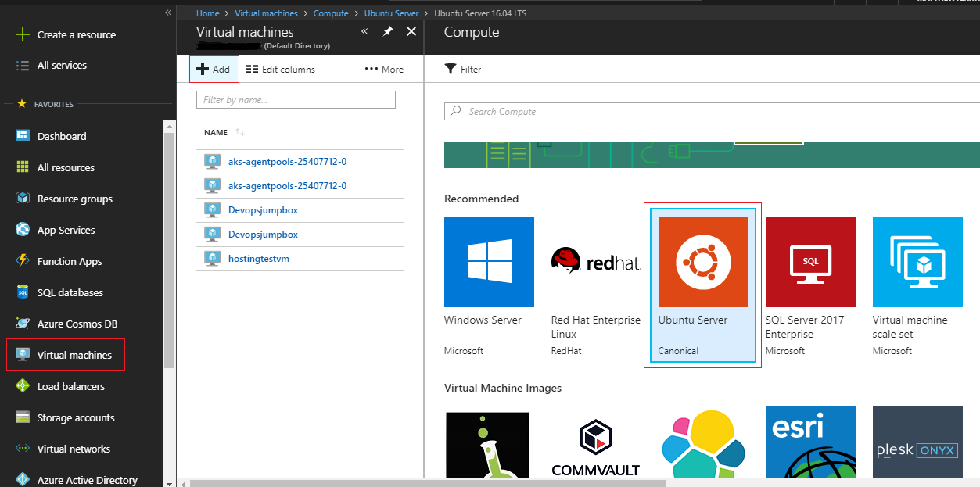Viewport: 980px width, 487px height.
Task: Collapse the left sidebar menu
Action: [167, 13]
